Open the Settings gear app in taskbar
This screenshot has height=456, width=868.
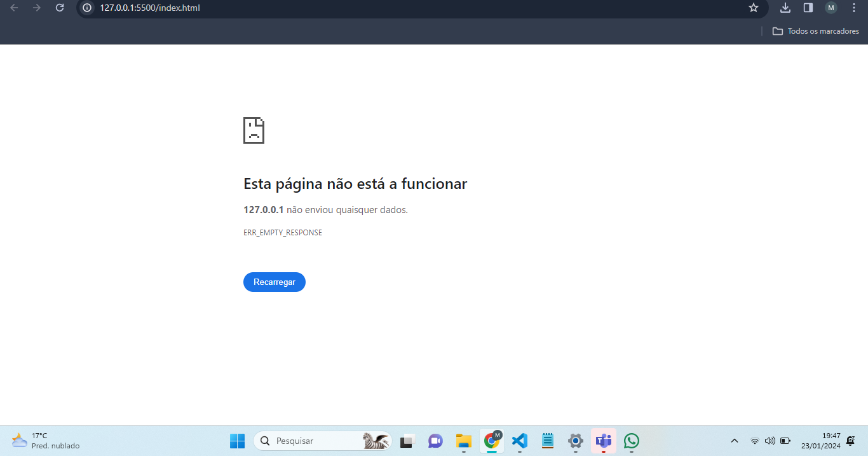coord(576,441)
